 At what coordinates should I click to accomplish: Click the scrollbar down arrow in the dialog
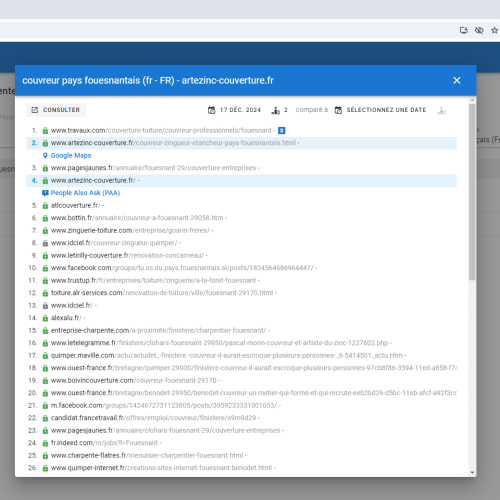(472, 472)
